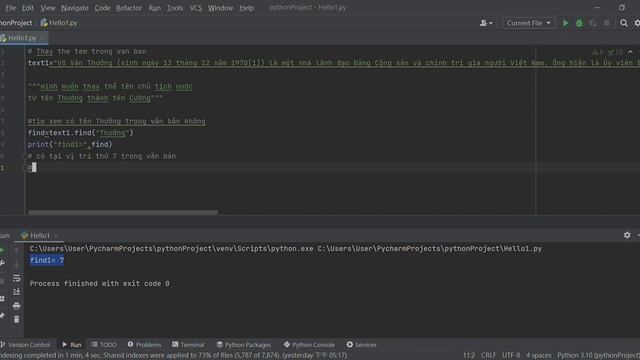Click the up arrow in the run console

[x=16, y=251]
